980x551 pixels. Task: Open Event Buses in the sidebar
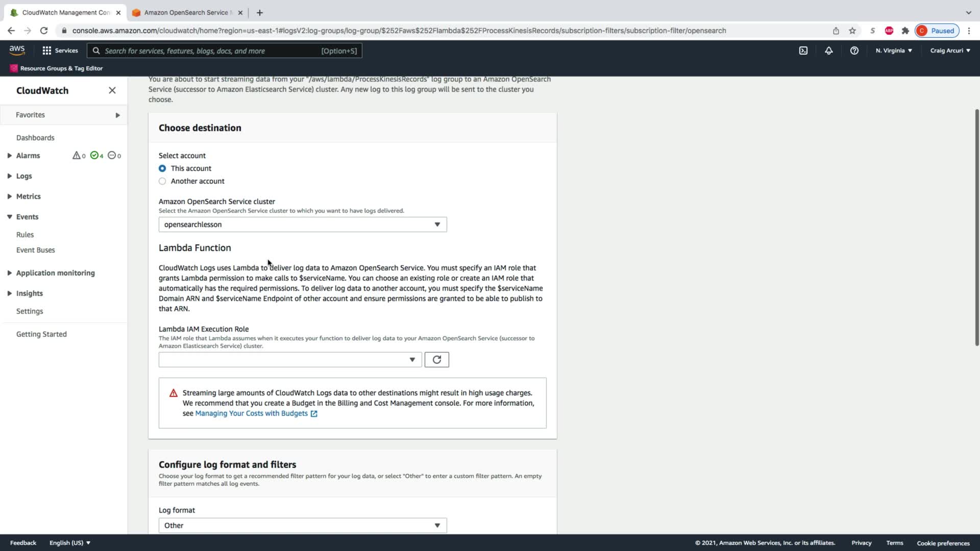(x=35, y=250)
